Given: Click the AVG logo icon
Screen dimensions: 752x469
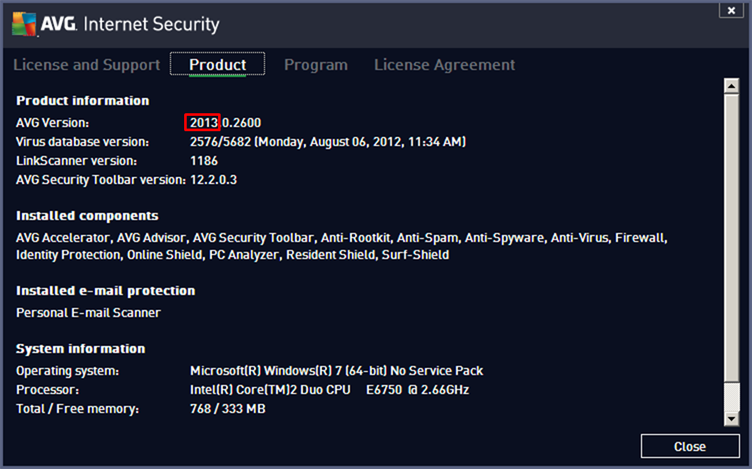Looking at the screenshot, I should tap(24, 23).
